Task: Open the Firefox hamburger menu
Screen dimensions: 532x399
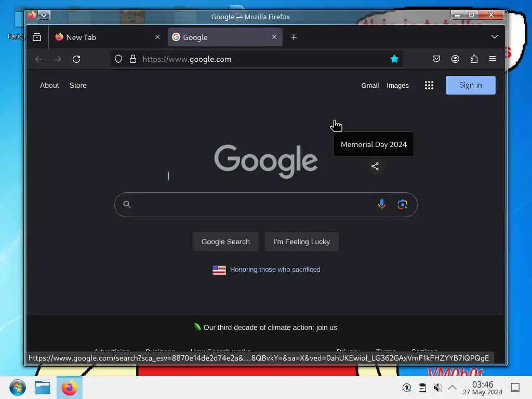Action: click(x=493, y=59)
